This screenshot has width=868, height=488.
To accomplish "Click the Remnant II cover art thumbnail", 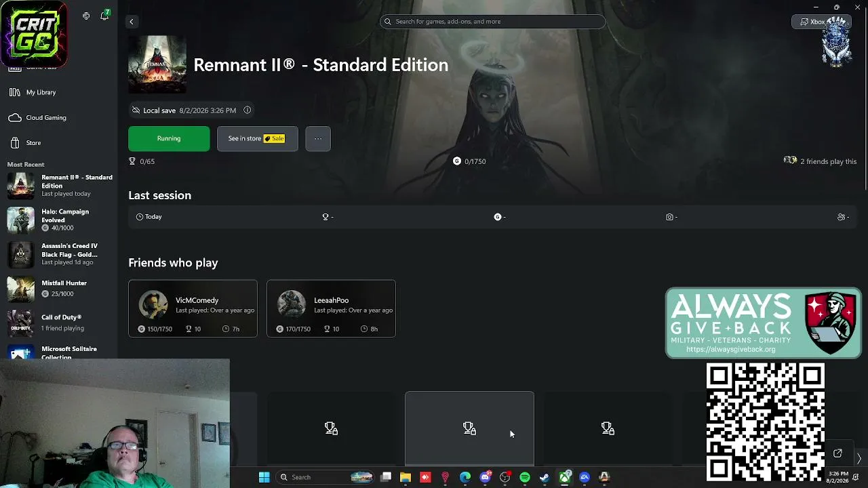I will [x=157, y=64].
